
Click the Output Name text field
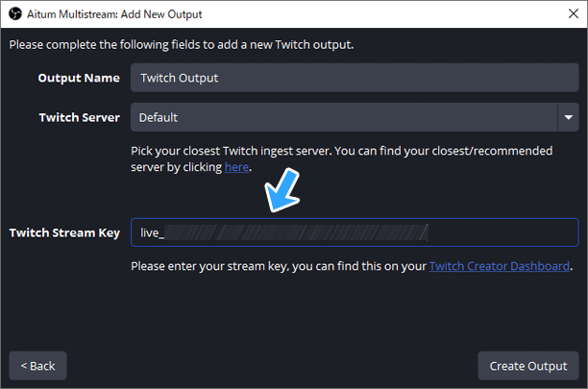(x=355, y=78)
